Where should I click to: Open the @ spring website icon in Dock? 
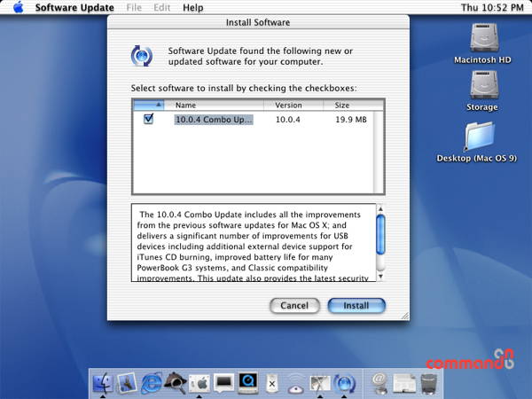[379, 383]
